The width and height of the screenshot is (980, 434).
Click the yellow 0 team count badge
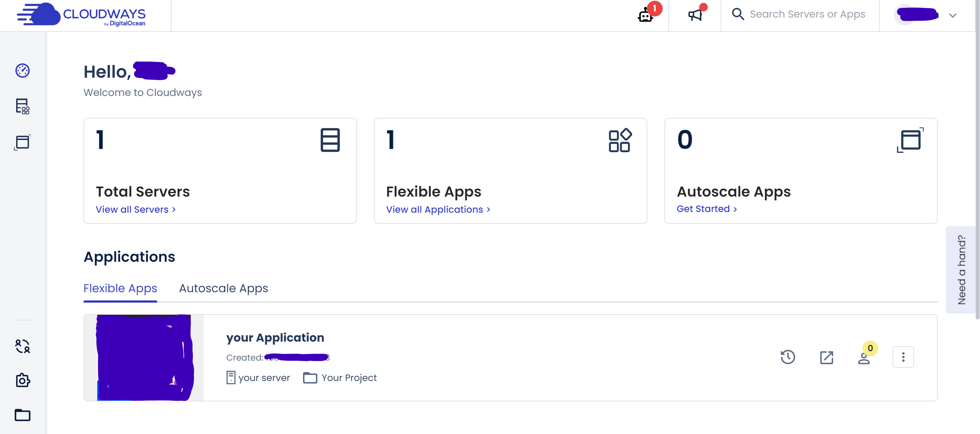coord(870,348)
